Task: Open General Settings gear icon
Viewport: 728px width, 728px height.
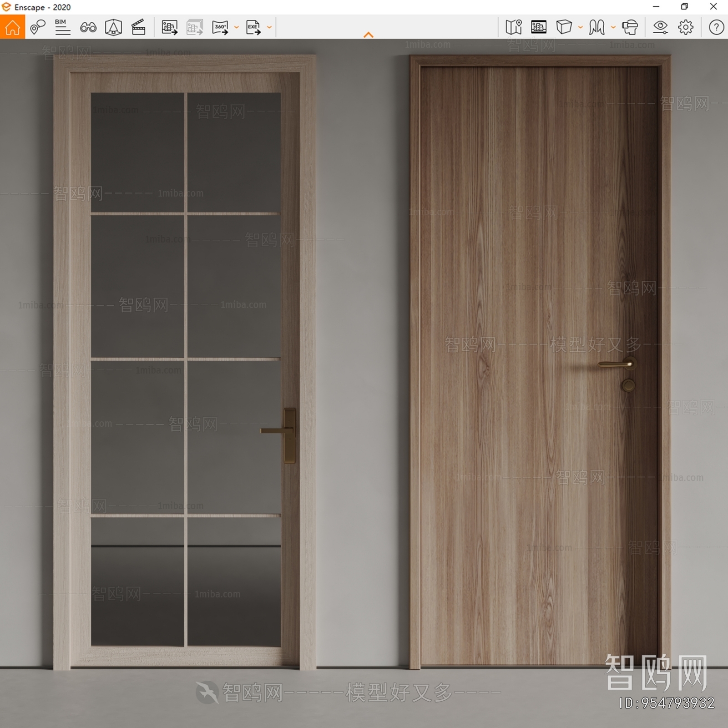Action: tap(686, 27)
